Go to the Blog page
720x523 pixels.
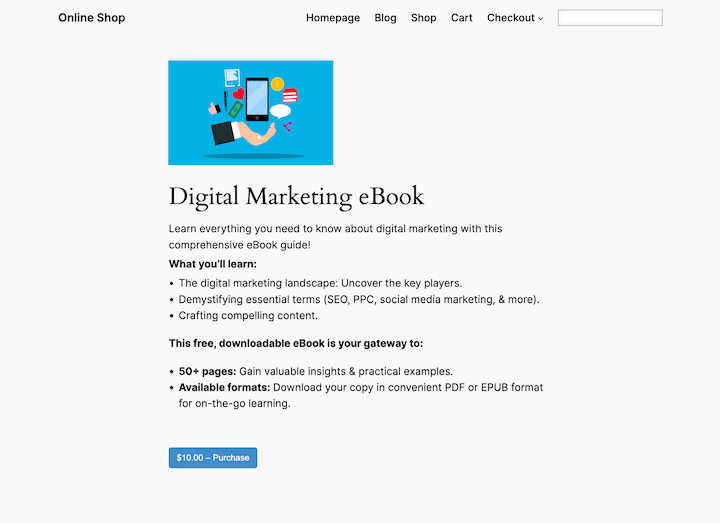pos(385,18)
